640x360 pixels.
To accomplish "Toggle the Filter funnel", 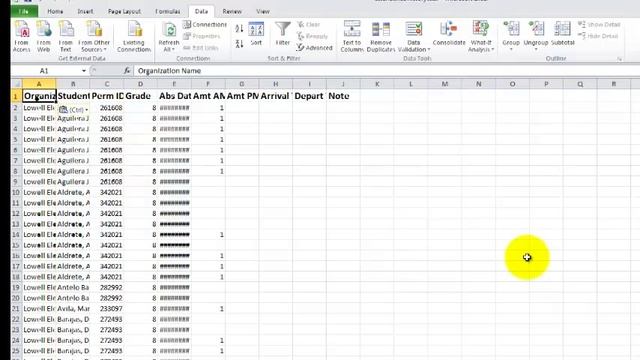I will (x=282, y=33).
